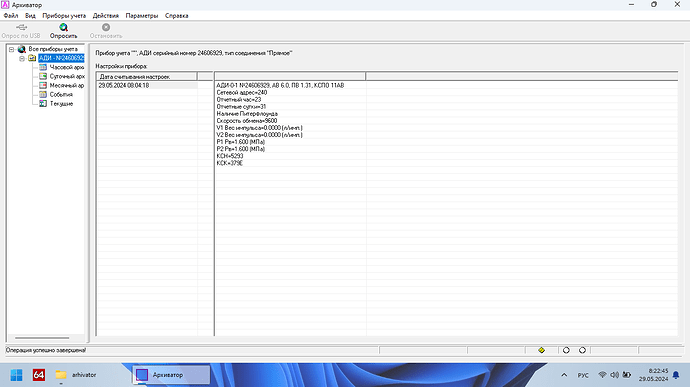Click the Остановить stop icon
The width and height of the screenshot is (690, 387).
pos(106,27)
